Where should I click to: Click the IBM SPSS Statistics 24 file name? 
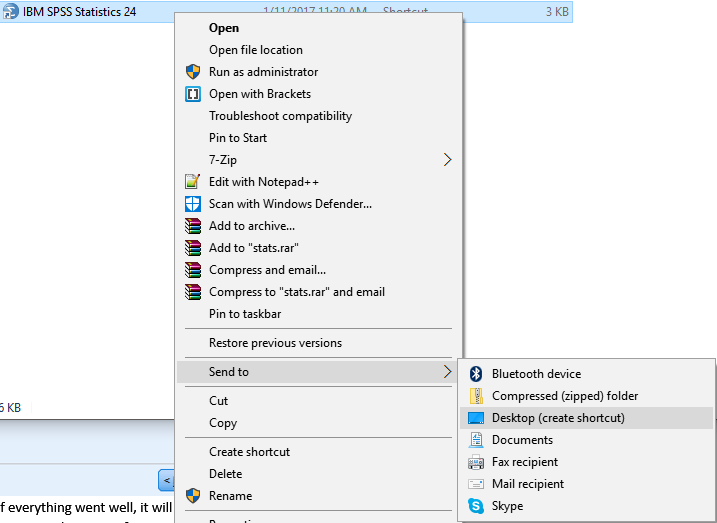[80, 11]
